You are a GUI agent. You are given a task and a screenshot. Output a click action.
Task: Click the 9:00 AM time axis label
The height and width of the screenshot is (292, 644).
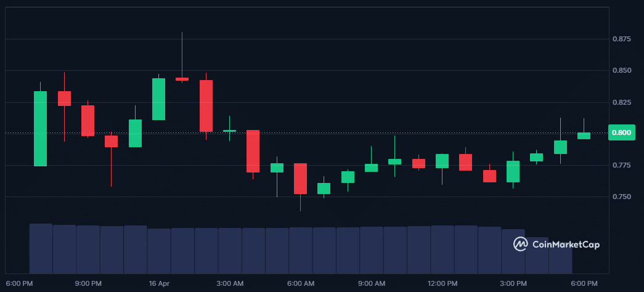point(372,283)
